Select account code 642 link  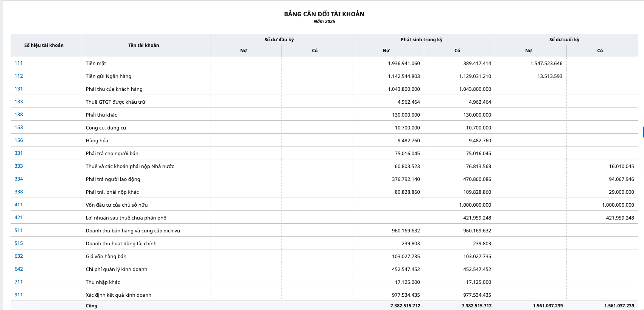[19, 269]
